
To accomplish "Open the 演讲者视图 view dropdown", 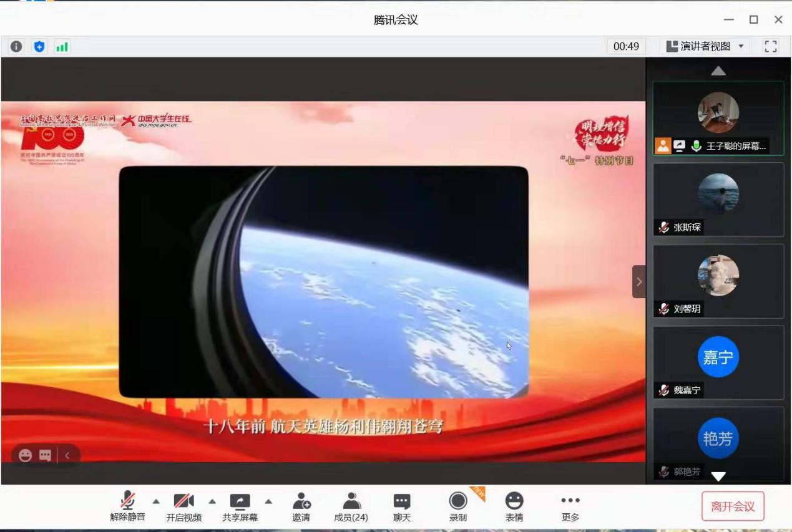I will (705, 46).
